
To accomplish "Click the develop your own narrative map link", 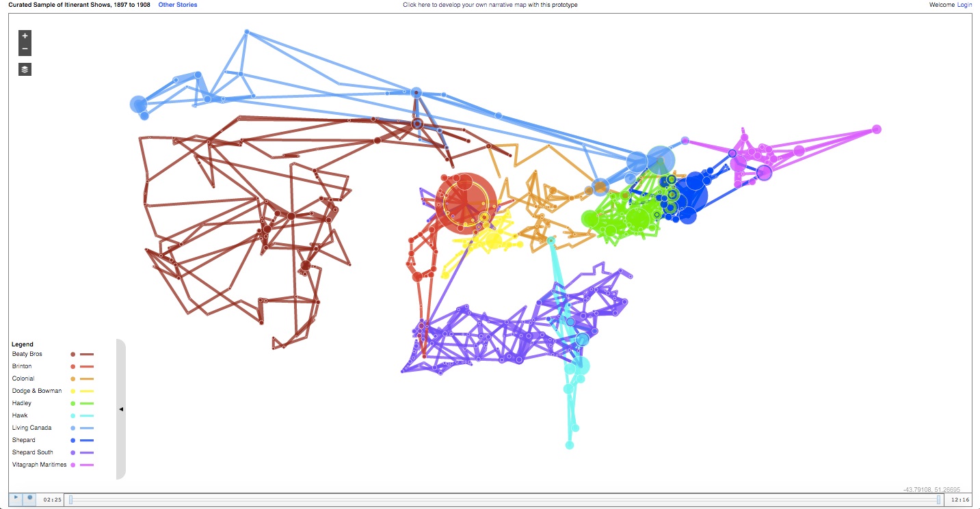I will [490, 5].
